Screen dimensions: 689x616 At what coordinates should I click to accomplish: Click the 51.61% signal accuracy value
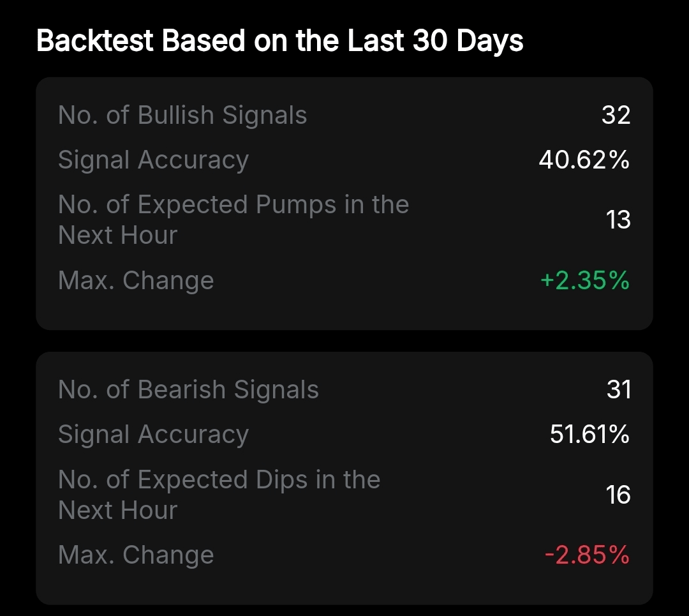589,435
